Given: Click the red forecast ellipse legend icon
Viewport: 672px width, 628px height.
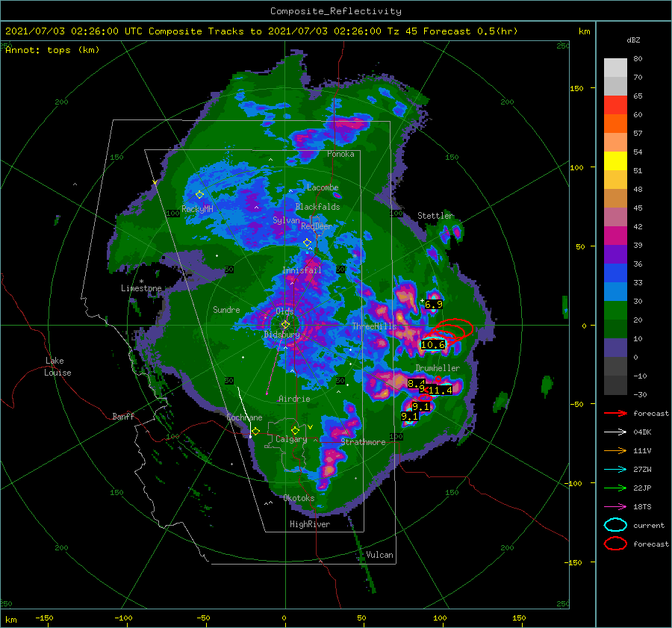Looking at the screenshot, I should click(615, 544).
